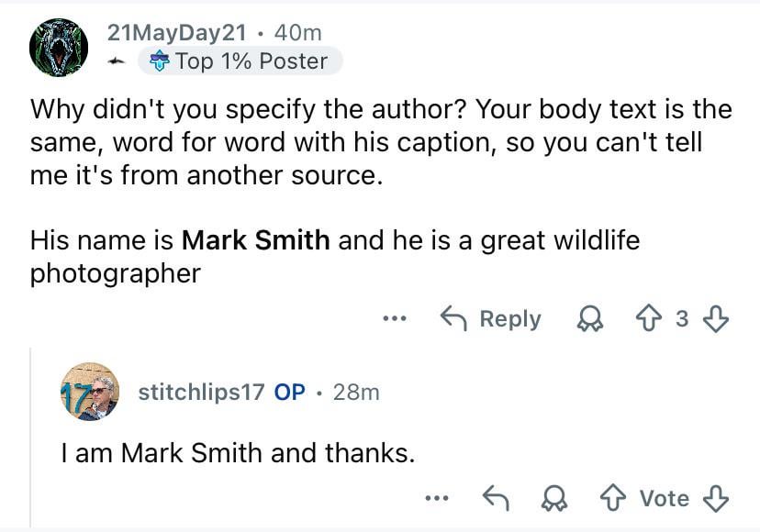The width and height of the screenshot is (760, 532).
Task: Open stitchlips17 user profile
Action: point(201,392)
